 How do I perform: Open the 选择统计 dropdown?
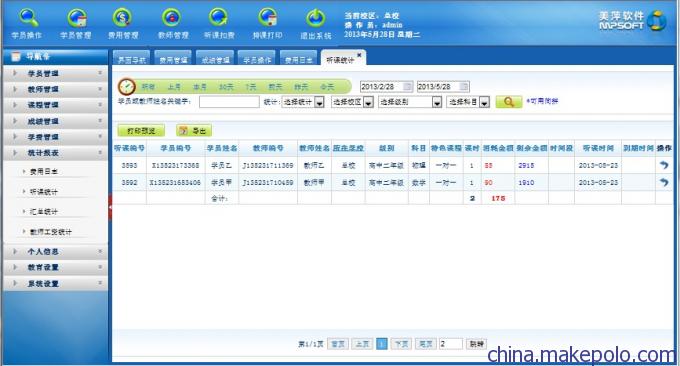click(x=303, y=102)
